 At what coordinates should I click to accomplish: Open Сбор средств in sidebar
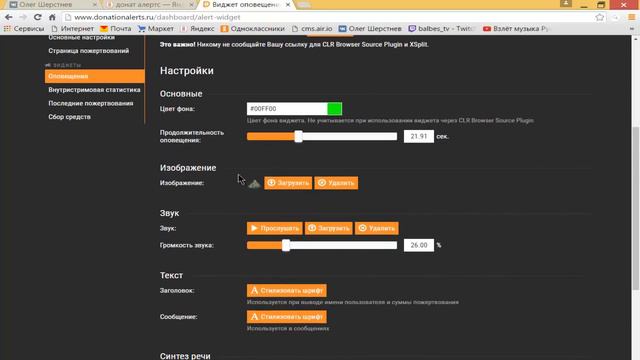tap(69, 117)
